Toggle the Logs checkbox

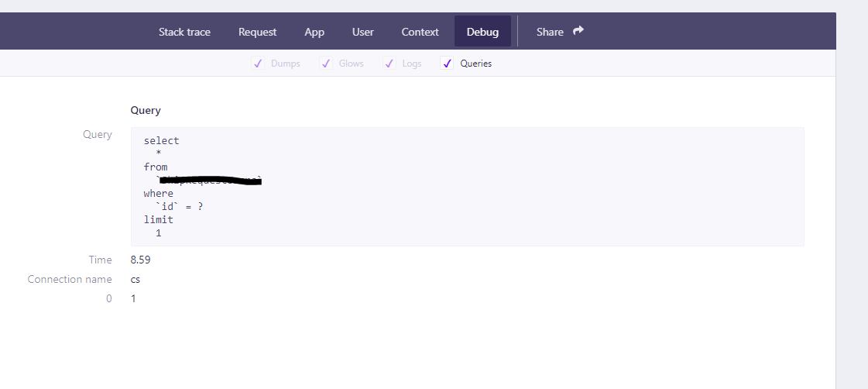pyautogui.click(x=389, y=64)
